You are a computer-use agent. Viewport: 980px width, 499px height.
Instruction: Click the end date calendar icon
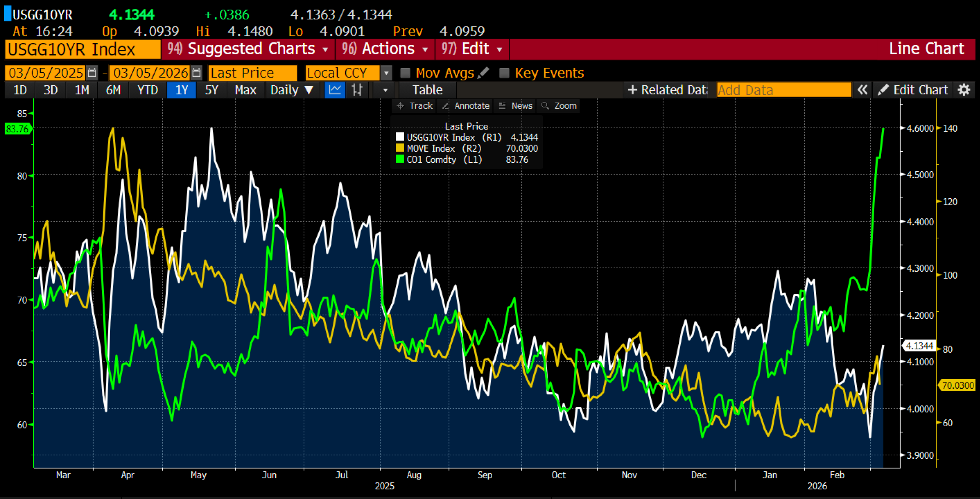click(x=196, y=72)
